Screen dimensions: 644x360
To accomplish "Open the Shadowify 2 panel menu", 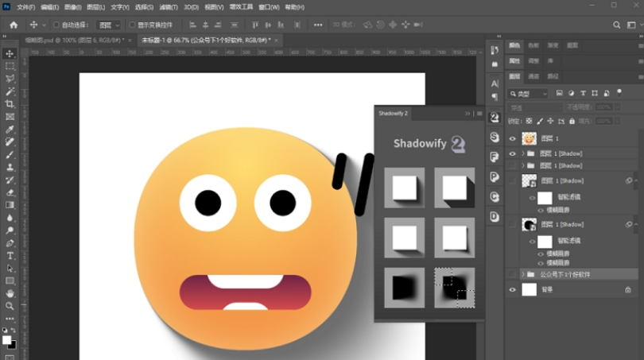I will tap(479, 114).
